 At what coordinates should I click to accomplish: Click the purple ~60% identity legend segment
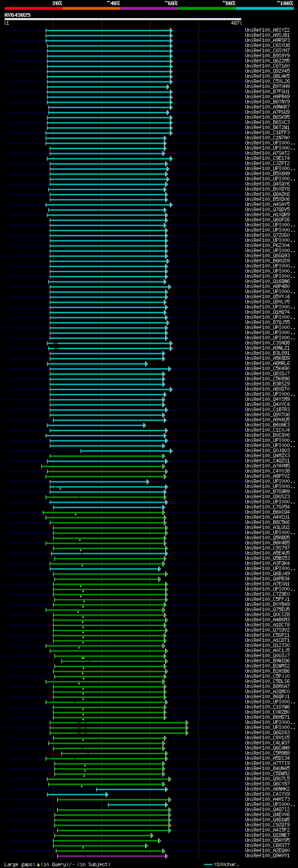[x=149, y=8]
